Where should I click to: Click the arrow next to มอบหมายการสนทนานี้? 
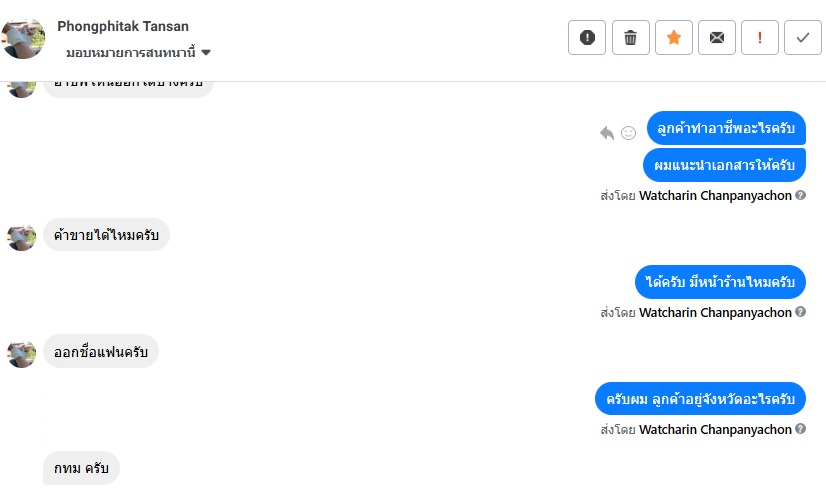pyautogui.click(x=206, y=52)
